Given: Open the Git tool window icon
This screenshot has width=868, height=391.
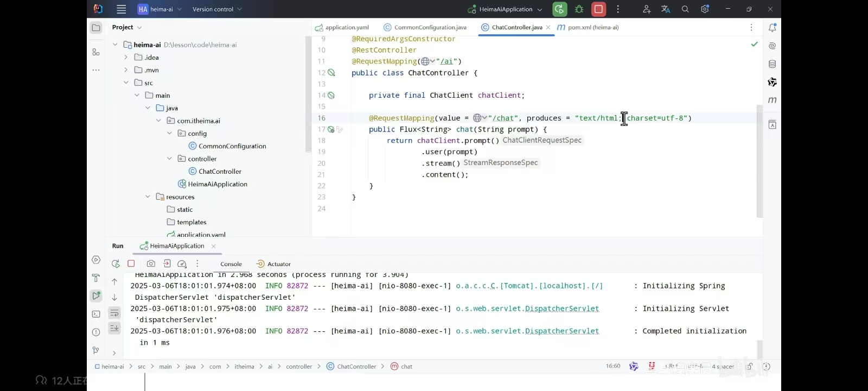Looking at the screenshot, I should point(96,350).
